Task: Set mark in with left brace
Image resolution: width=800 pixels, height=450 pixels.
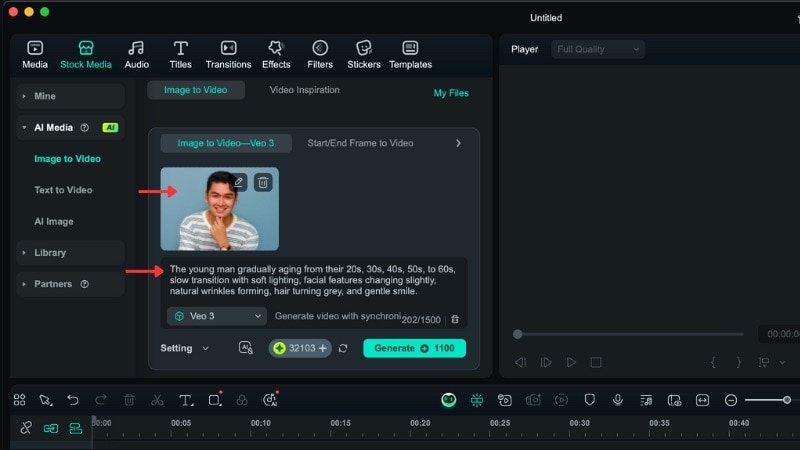Action: (x=713, y=362)
